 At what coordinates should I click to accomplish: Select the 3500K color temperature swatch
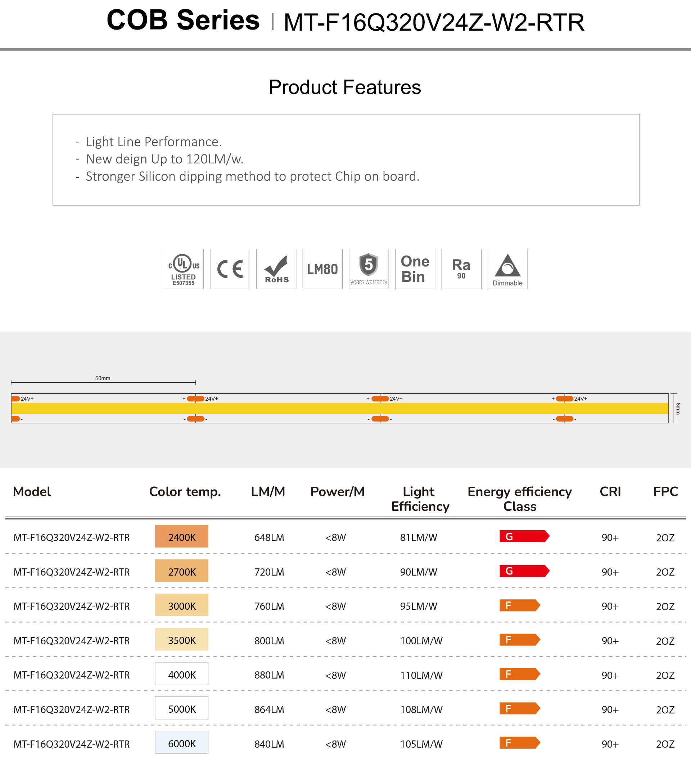pyautogui.click(x=181, y=640)
